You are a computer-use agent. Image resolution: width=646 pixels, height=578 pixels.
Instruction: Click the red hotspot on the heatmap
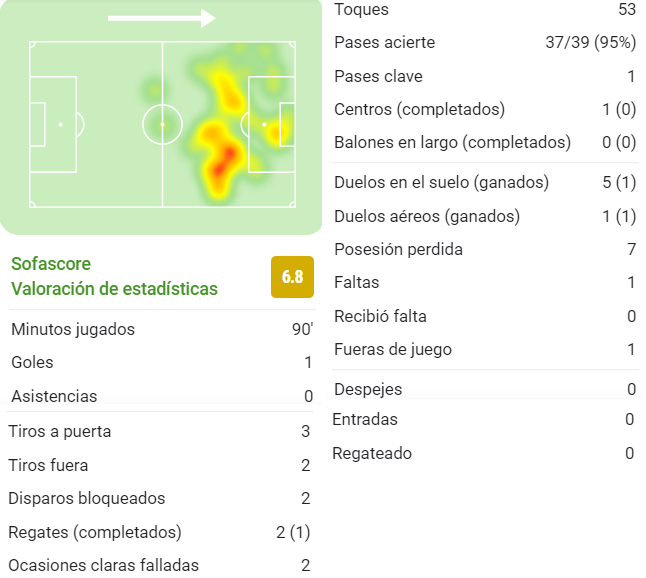point(223,162)
